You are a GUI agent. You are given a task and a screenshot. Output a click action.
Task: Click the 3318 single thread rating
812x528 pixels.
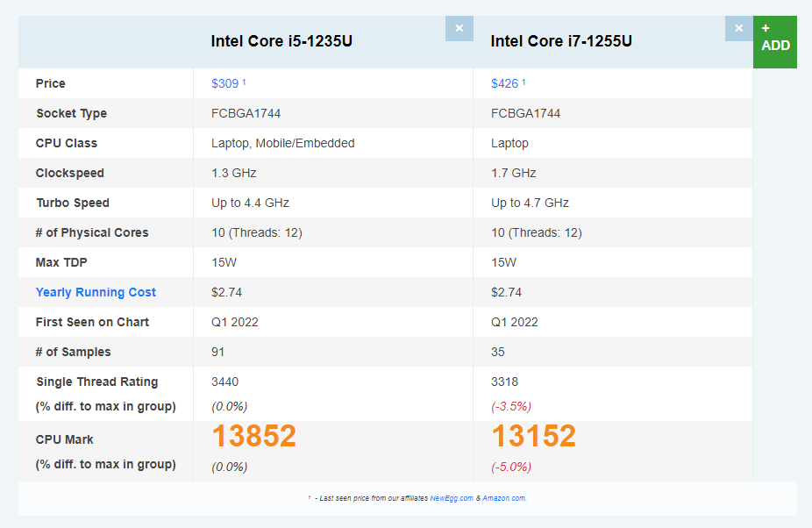(x=504, y=382)
